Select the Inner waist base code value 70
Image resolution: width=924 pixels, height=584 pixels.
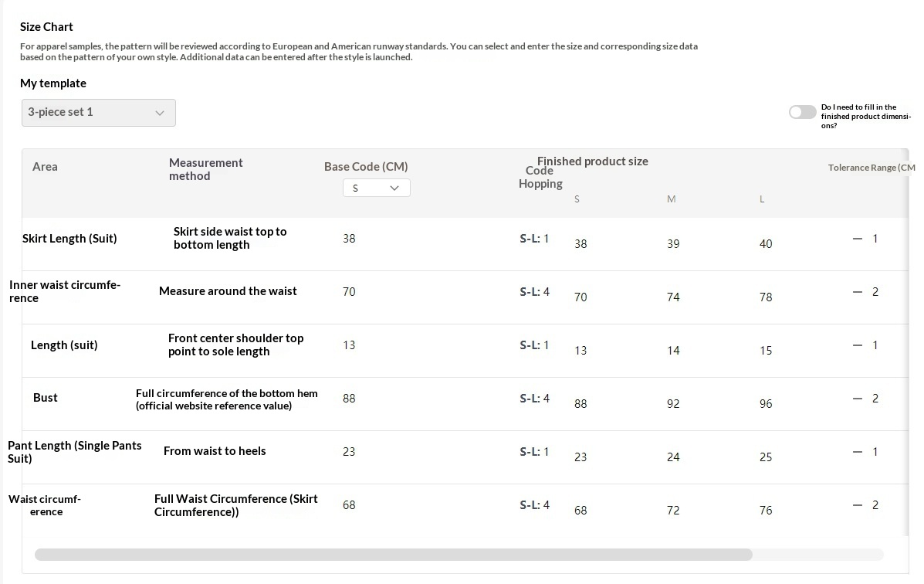[x=349, y=292]
